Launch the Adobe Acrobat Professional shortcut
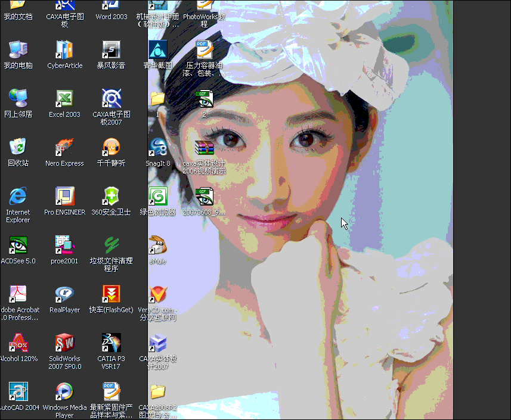Image resolution: width=511 pixels, height=420 pixels. pyautogui.click(x=18, y=294)
